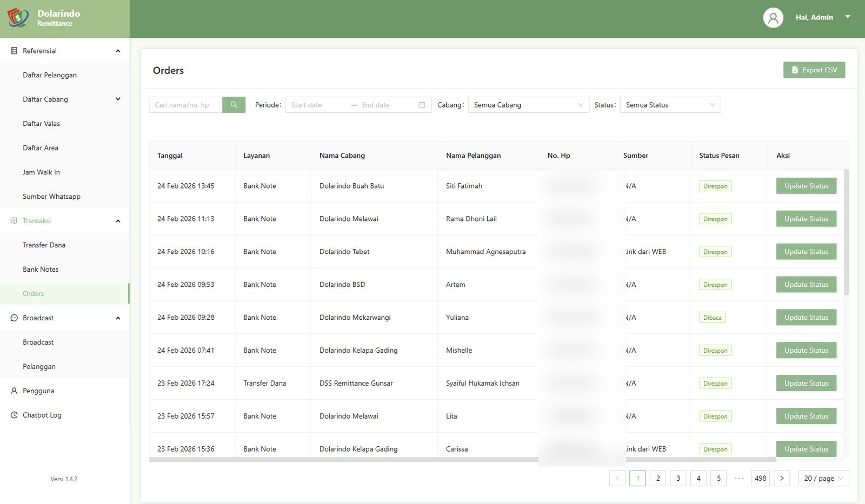Image resolution: width=865 pixels, height=504 pixels.
Task: Go to the previous page arrow
Action: click(x=617, y=478)
